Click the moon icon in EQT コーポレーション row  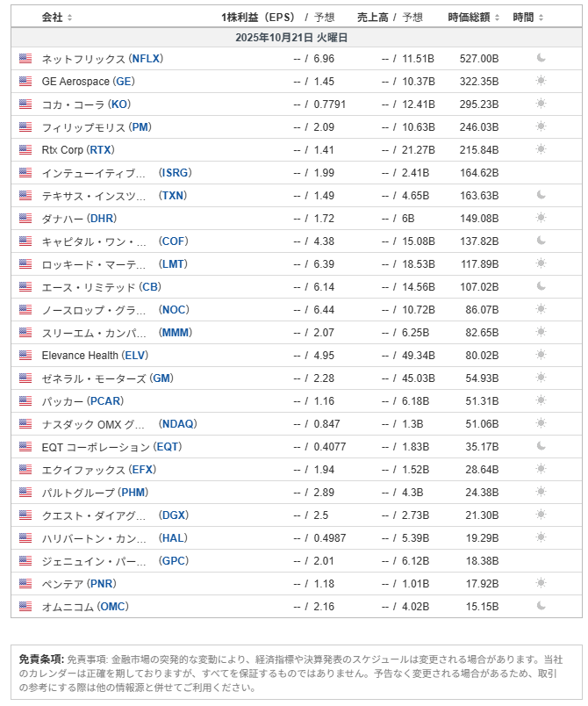point(541,446)
